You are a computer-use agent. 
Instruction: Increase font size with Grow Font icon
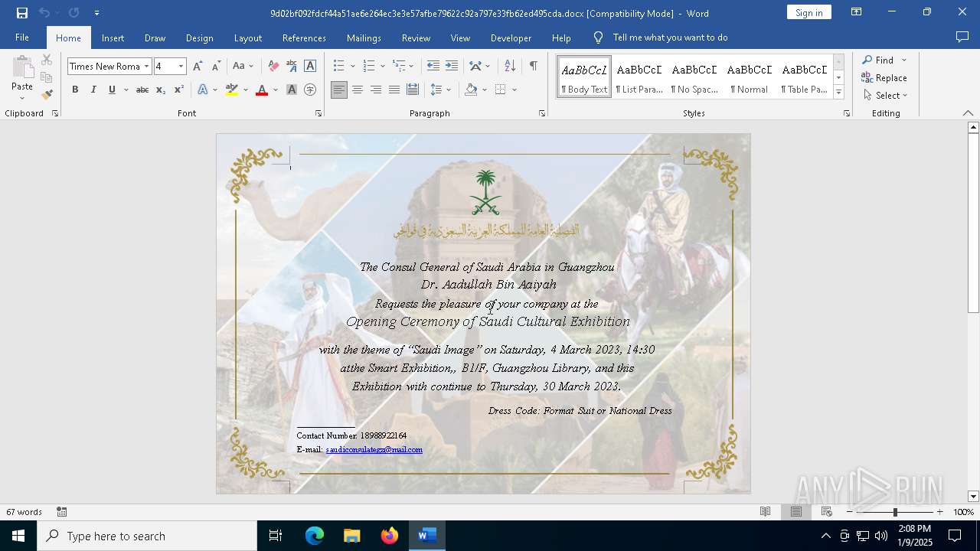(198, 67)
